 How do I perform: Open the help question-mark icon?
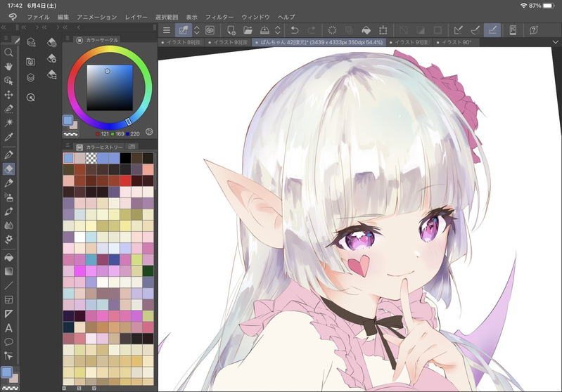point(533,30)
